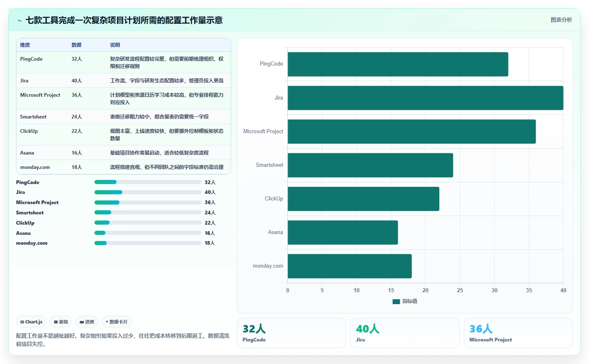Image resolution: width=589 pixels, height=364 pixels.
Task: Click the small icon before the dashboard title
Action: [x=19, y=20]
